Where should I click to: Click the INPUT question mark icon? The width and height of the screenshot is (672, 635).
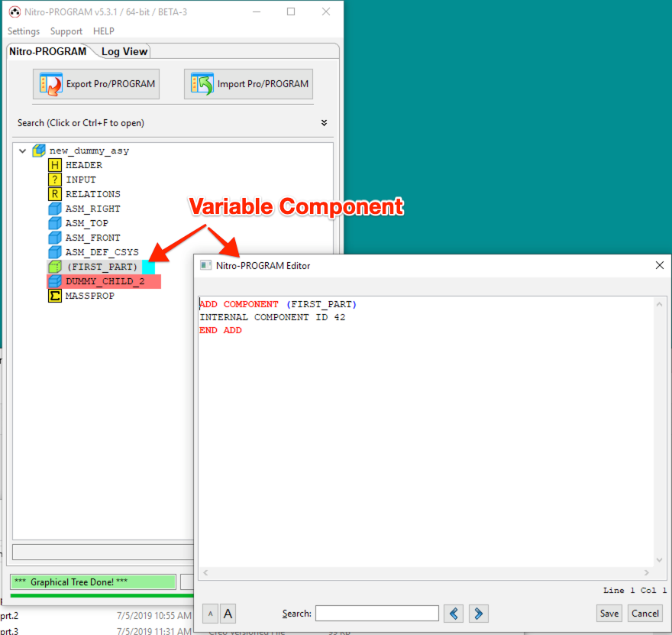click(53, 179)
